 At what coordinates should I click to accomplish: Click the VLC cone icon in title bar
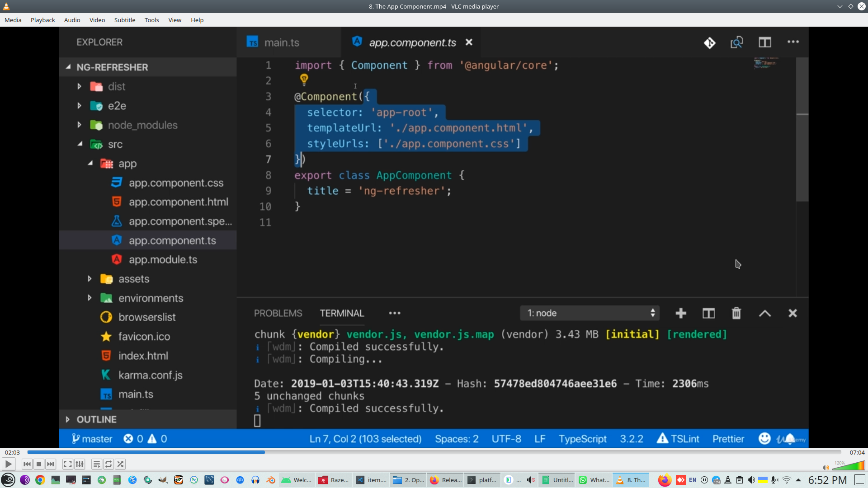click(6, 6)
